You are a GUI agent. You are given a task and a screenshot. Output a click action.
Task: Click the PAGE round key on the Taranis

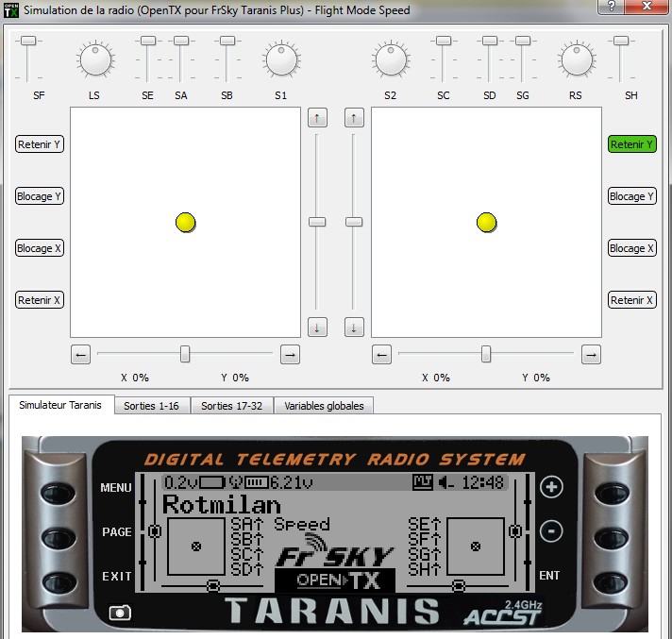point(59,537)
